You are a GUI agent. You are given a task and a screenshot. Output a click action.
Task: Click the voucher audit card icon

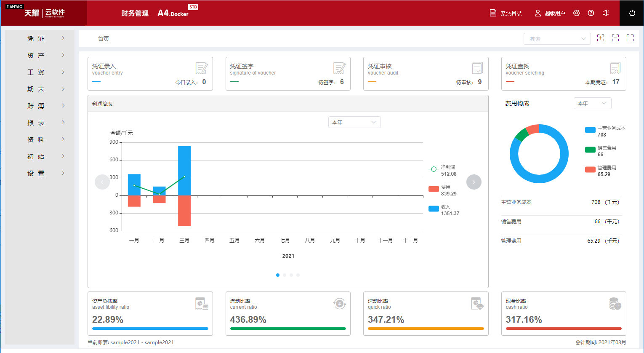[477, 68]
